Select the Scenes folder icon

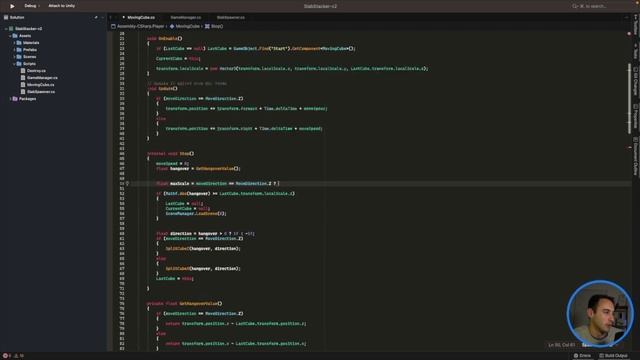[19, 57]
